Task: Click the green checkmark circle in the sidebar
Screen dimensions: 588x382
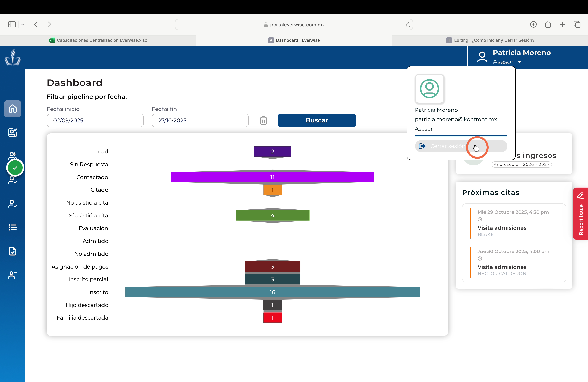Action: pyautogui.click(x=15, y=168)
